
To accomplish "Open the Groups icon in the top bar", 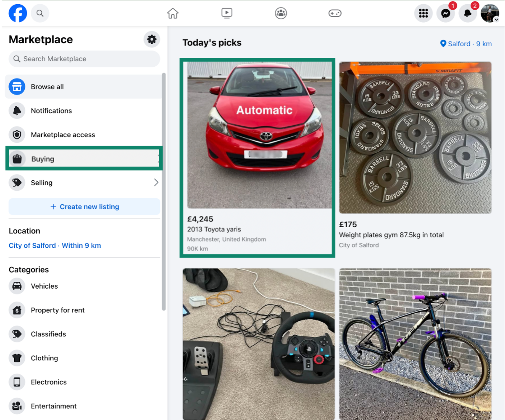I will [x=281, y=13].
